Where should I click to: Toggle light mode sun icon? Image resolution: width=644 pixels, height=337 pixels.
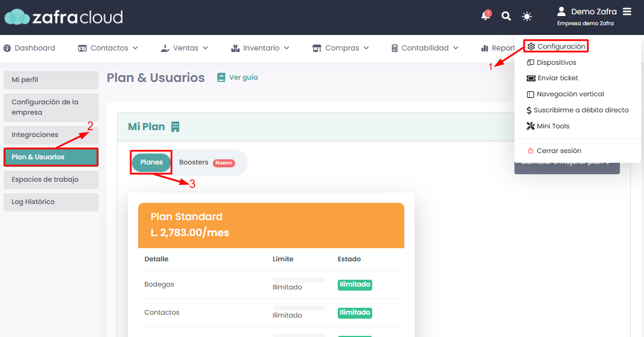(x=526, y=17)
